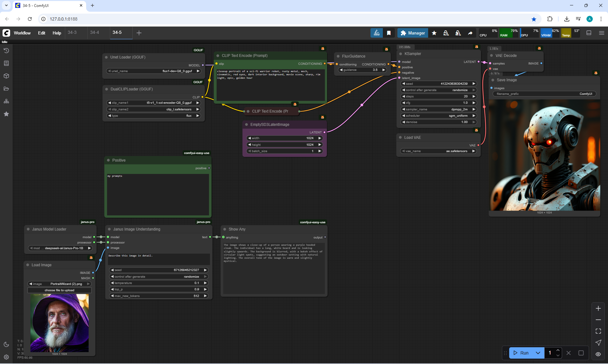Switch to the 34-4 workflow tab

point(94,33)
